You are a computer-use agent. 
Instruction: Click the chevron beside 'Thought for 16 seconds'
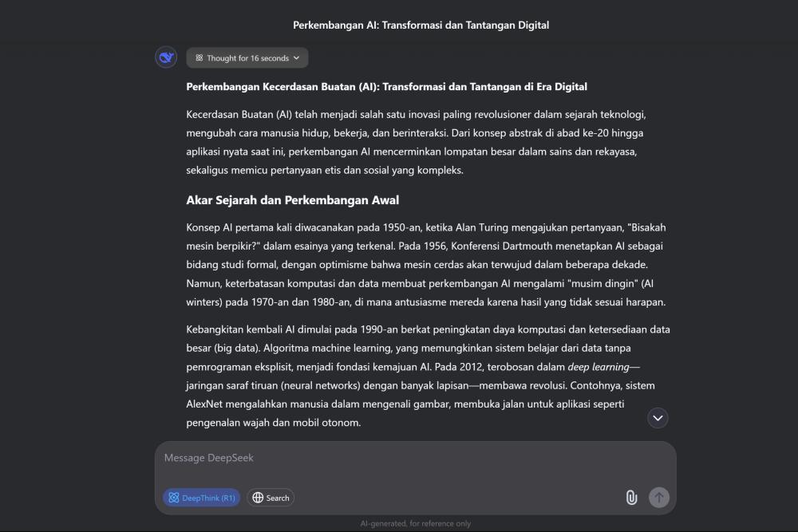(x=297, y=58)
